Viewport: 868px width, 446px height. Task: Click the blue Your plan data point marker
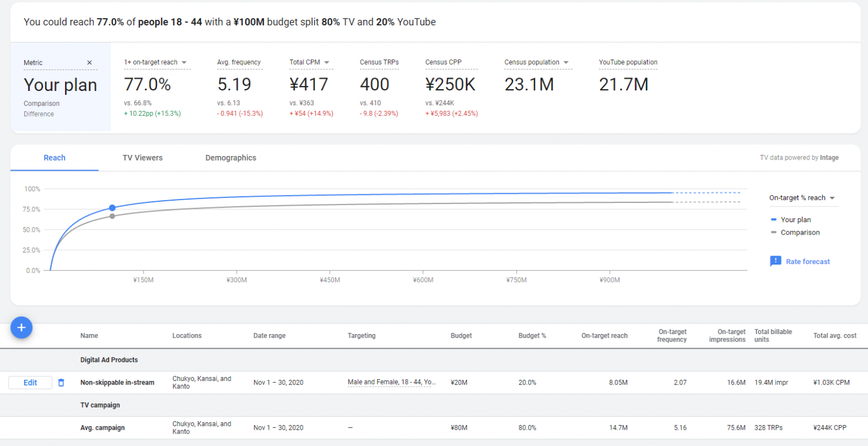[x=112, y=208]
